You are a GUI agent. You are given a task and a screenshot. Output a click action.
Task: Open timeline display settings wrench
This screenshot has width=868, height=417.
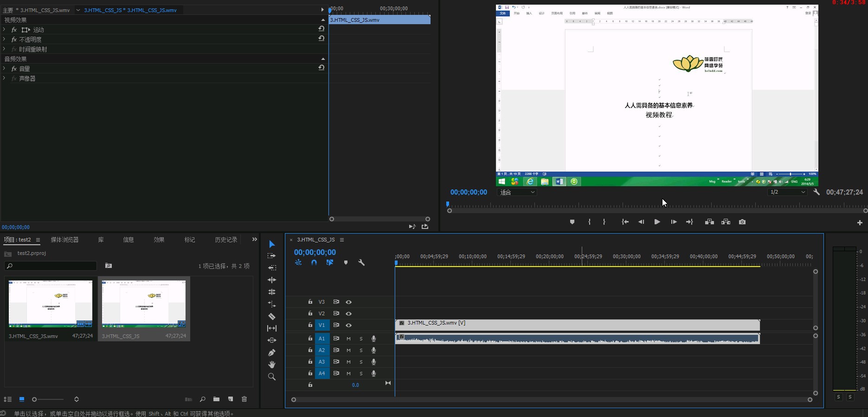click(361, 262)
